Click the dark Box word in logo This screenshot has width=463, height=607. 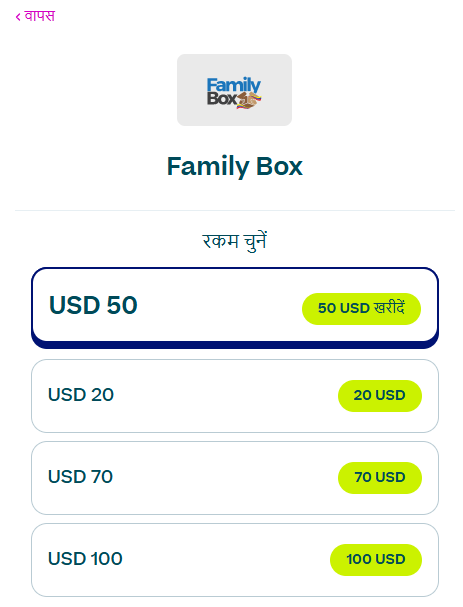tap(221, 99)
